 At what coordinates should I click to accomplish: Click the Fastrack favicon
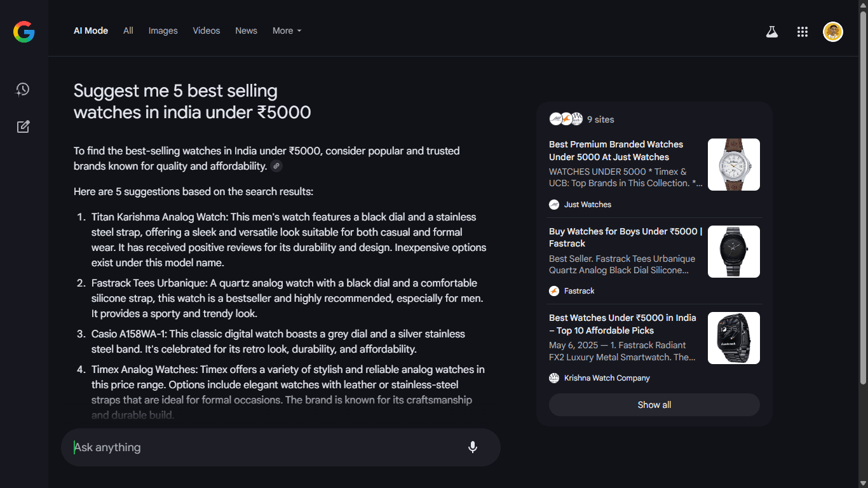tap(554, 291)
